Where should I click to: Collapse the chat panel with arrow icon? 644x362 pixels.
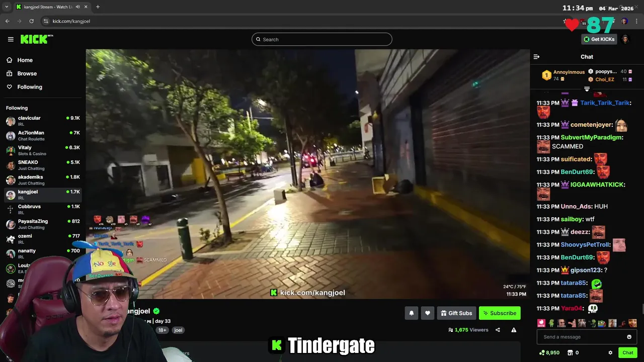click(536, 57)
